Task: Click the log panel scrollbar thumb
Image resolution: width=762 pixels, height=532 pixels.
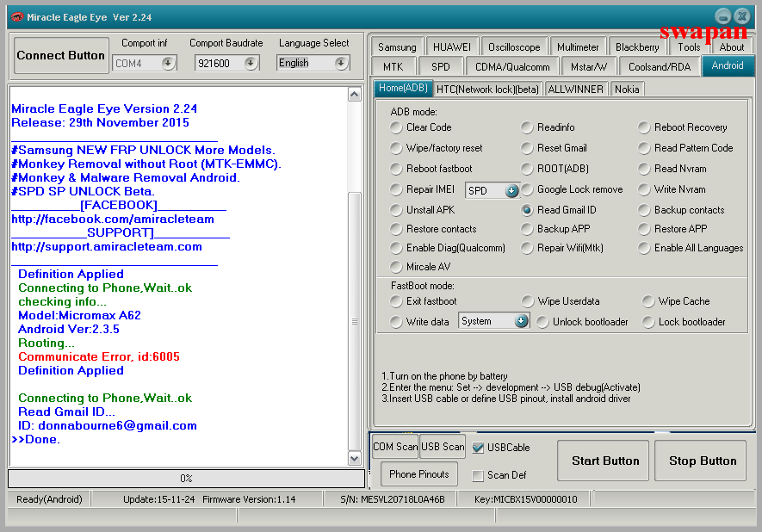Action: point(355,320)
